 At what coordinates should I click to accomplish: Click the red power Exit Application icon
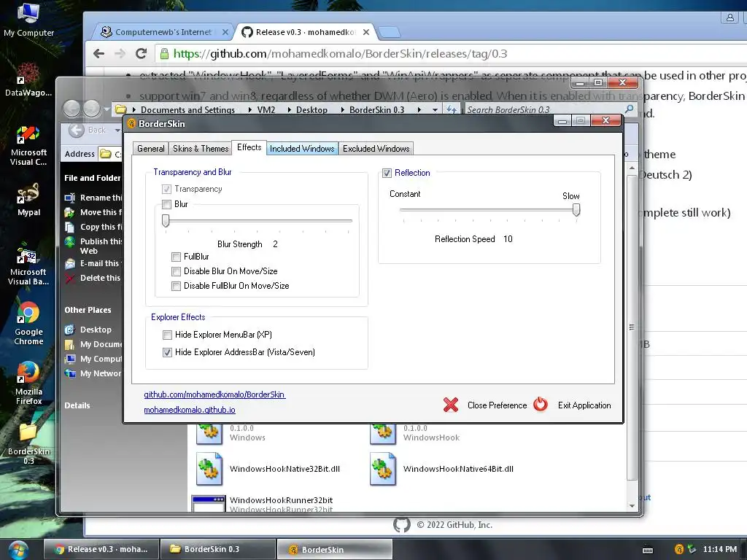click(541, 404)
